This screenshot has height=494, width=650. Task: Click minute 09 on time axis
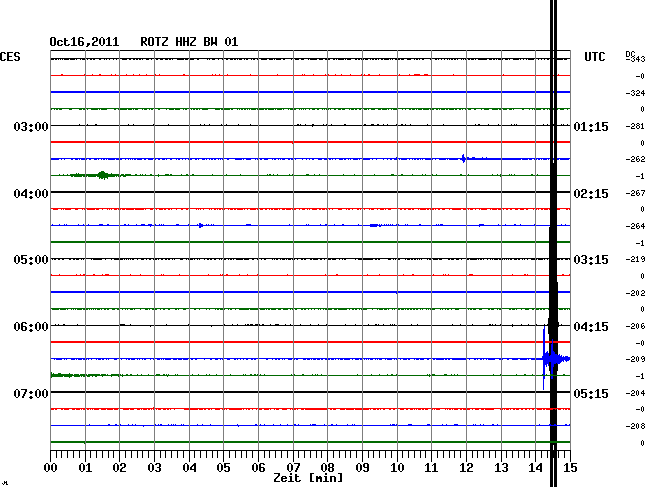click(362, 467)
